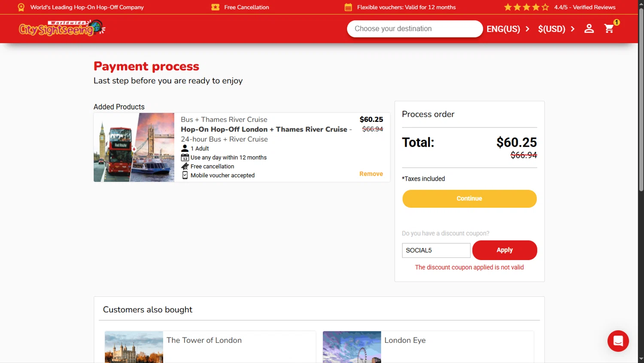This screenshot has height=363, width=644.
Task: Click the ticket icon beside Free cancellation
Action: point(185,166)
